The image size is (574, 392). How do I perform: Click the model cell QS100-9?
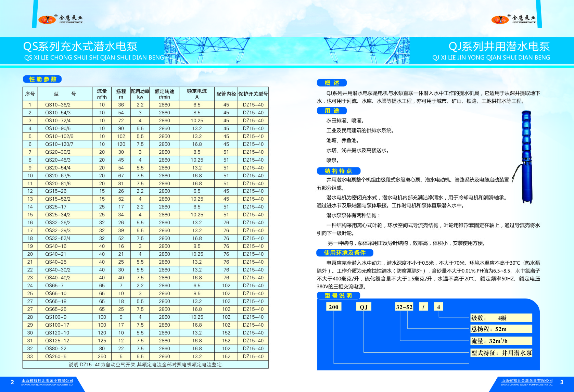65,317
